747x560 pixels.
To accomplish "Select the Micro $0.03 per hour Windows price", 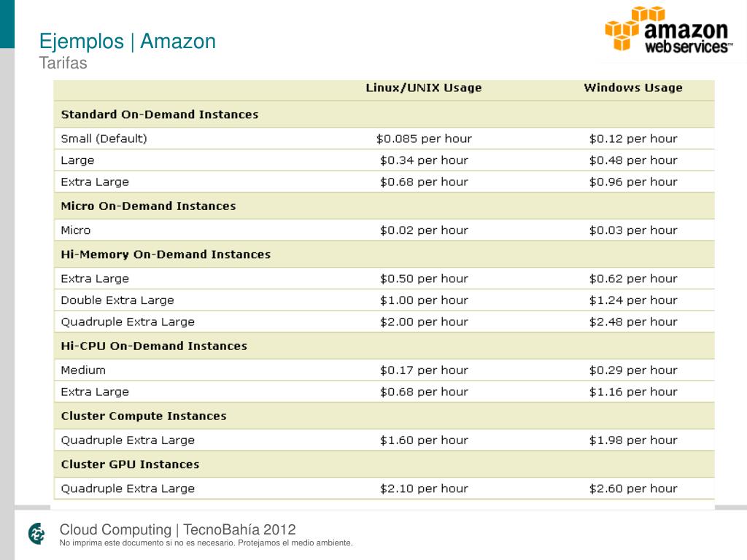I will pyautogui.click(x=633, y=230).
